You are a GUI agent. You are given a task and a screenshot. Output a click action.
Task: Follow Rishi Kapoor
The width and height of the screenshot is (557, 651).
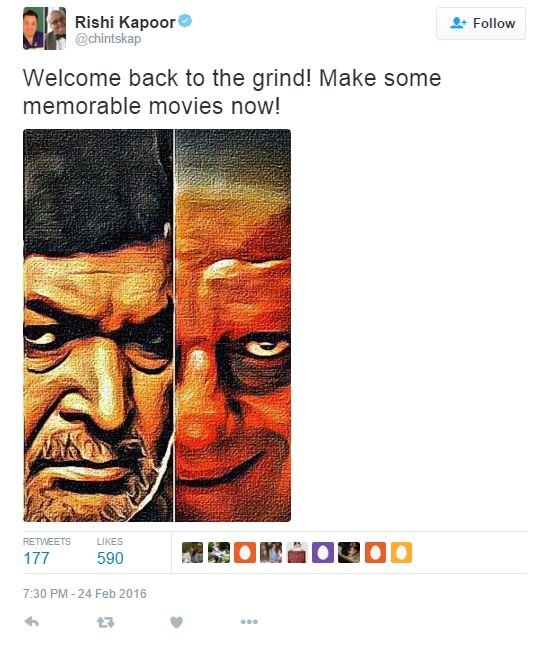(x=481, y=23)
